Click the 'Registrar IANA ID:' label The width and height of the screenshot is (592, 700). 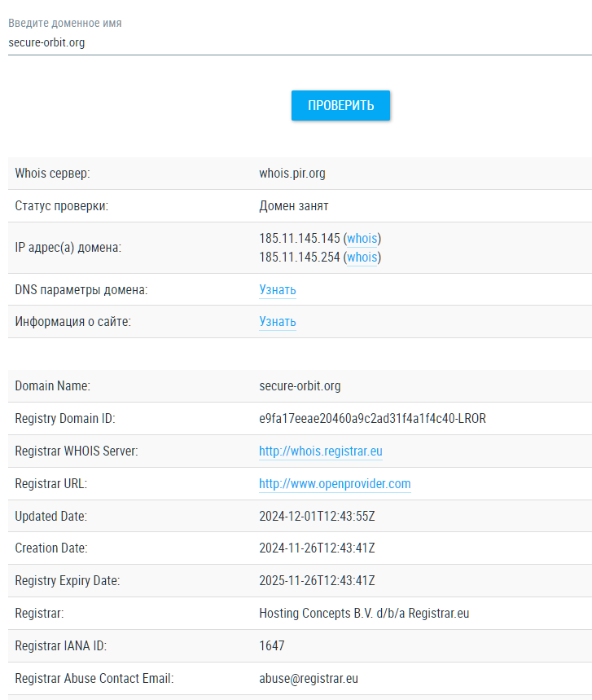[x=61, y=645]
